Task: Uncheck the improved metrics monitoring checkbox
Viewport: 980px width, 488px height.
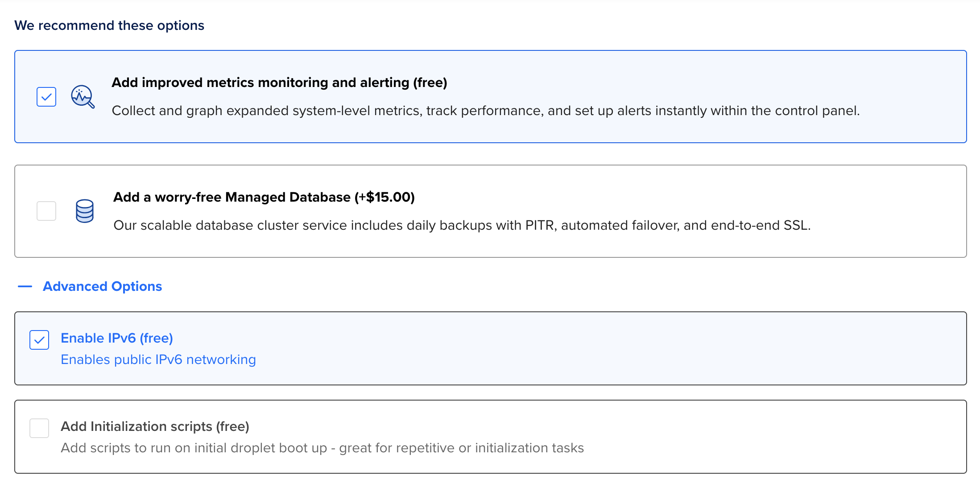Action: click(x=46, y=97)
